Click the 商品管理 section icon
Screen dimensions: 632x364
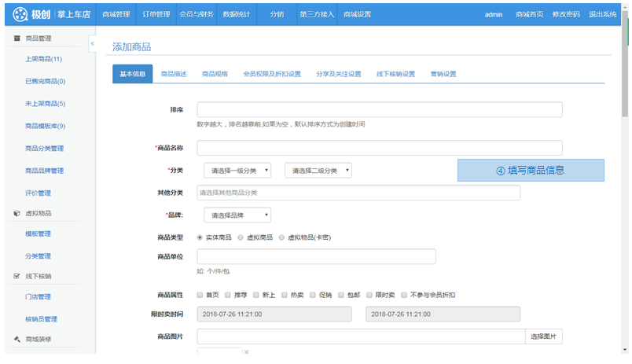point(17,38)
